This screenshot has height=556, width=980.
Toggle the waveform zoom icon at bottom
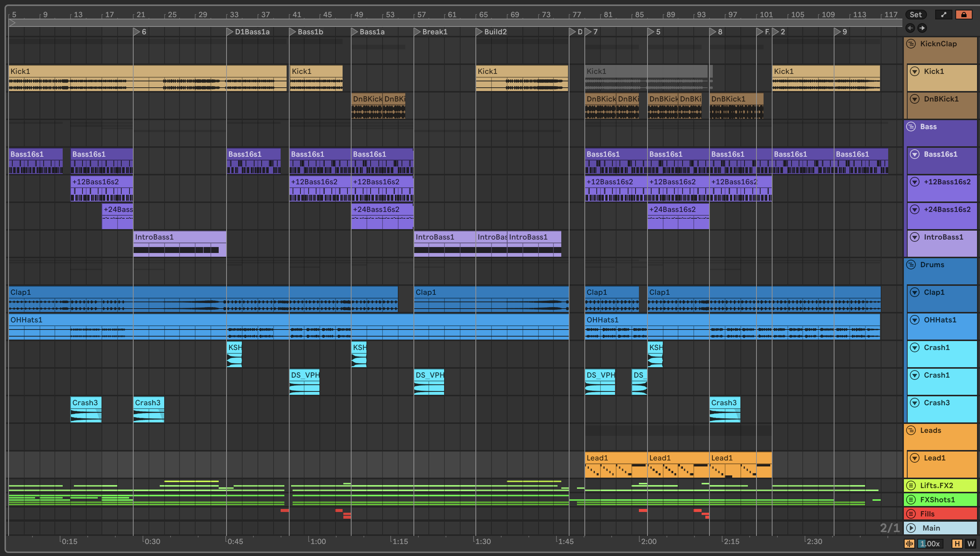(x=909, y=543)
